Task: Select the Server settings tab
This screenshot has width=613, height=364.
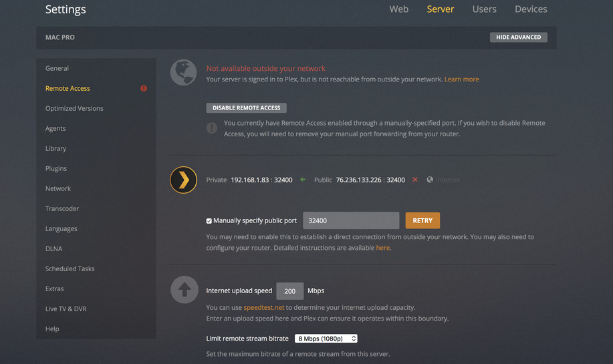Action: [441, 9]
